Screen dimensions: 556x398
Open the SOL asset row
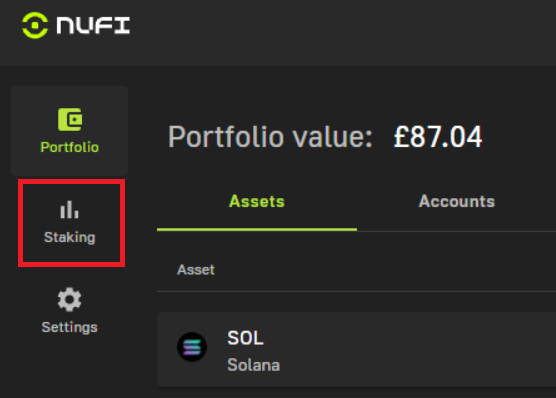356,349
